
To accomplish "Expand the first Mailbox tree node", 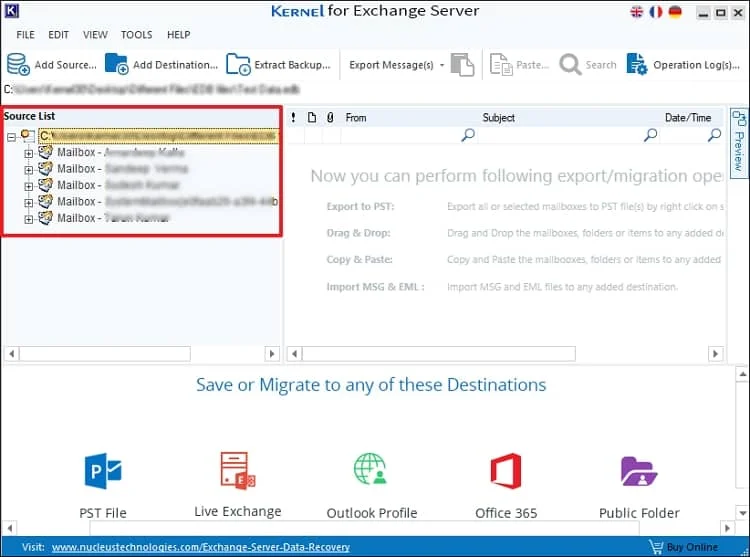I will (x=29, y=153).
